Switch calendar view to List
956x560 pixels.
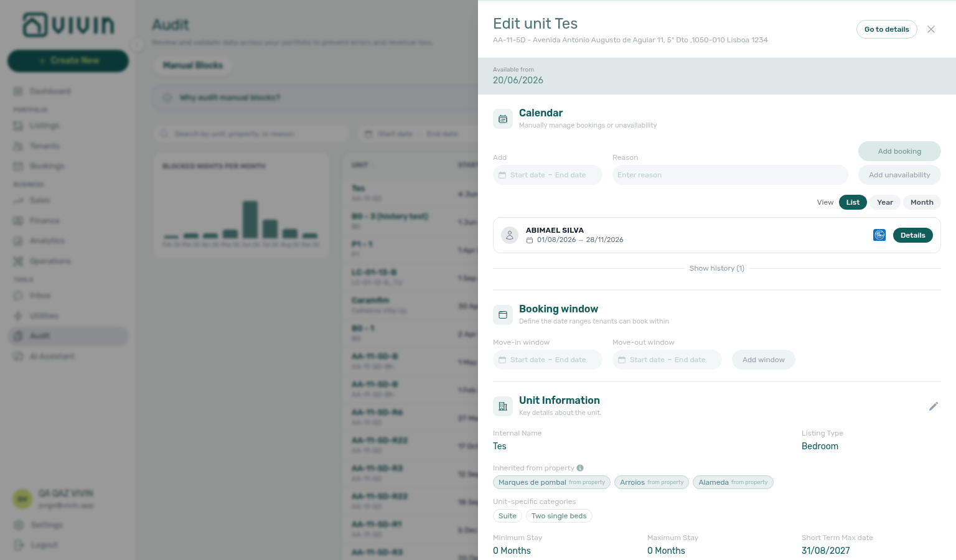[853, 202]
